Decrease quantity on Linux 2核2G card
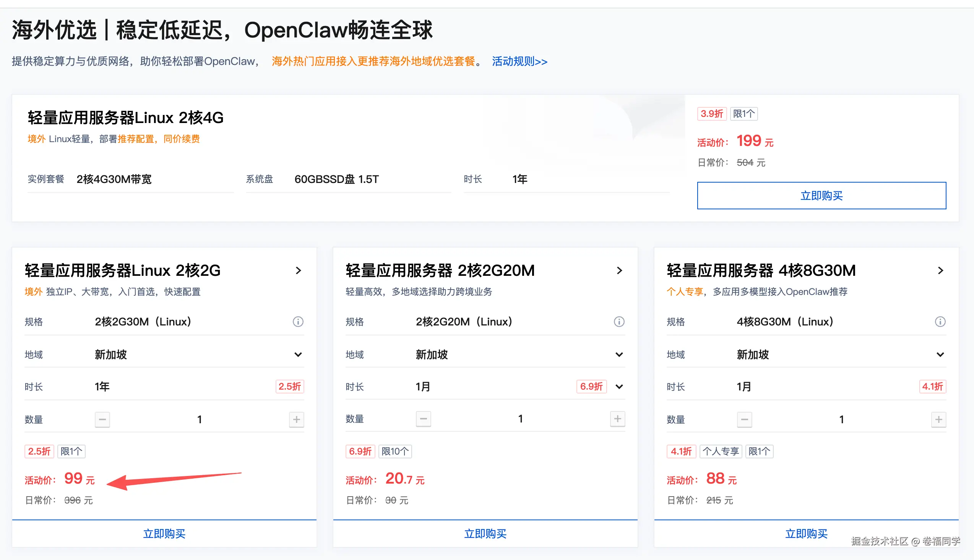The height and width of the screenshot is (560, 974). point(102,419)
